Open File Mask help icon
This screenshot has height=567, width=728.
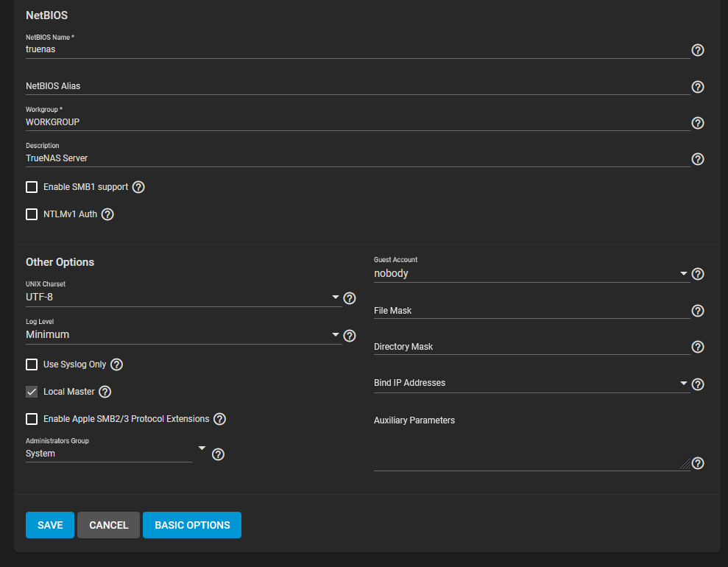point(697,311)
